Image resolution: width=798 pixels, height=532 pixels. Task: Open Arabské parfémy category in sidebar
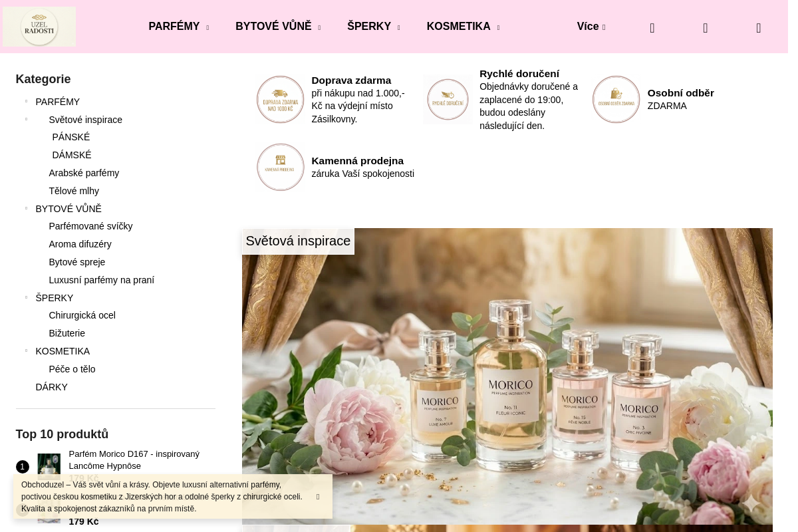[84, 173]
